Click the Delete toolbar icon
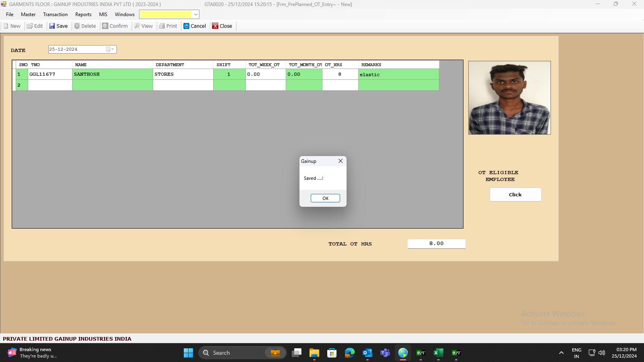 tap(77, 26)
